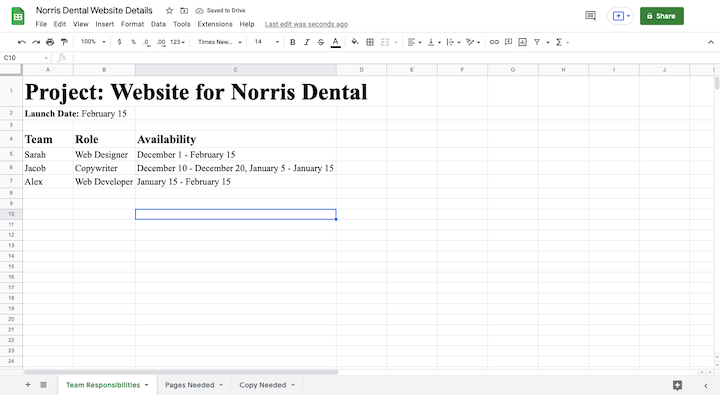Open the font size 14 dropdown
The image size is (720, 395).
coord(266,42)
